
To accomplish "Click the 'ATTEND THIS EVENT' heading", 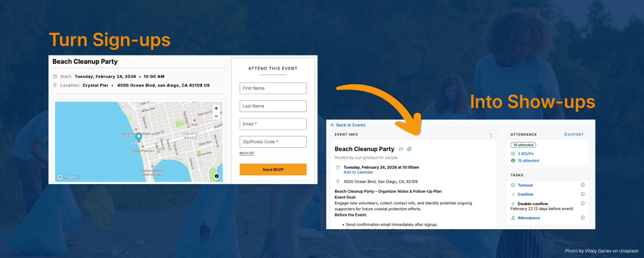I will (x=273, y=68).
